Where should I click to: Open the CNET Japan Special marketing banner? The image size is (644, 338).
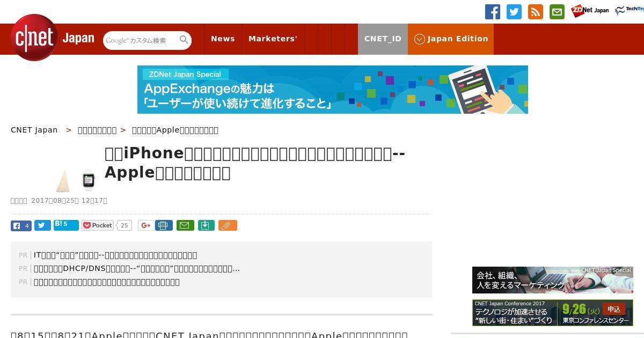pos(553,280)
